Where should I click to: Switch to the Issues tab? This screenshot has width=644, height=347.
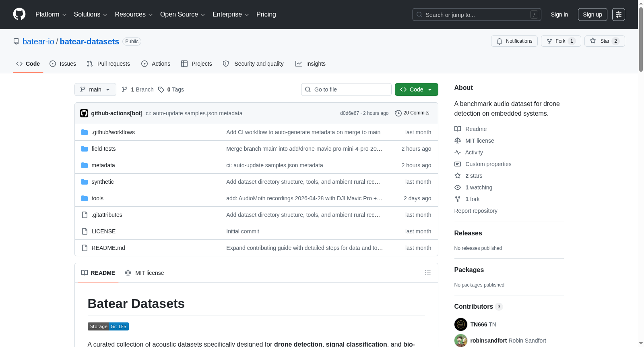pyautogui.click(x=63, y=64)
